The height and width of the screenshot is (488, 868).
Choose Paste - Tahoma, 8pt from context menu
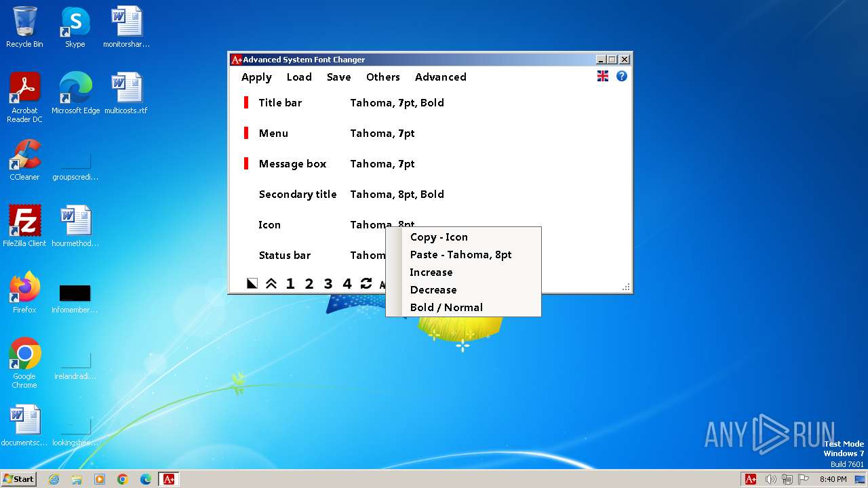click(x=464, y=255)
